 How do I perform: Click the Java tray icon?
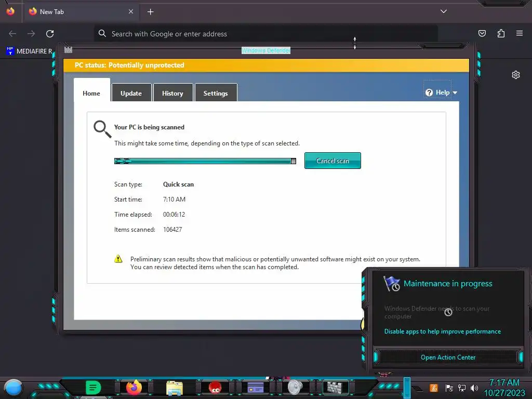[x=433, y=388]
